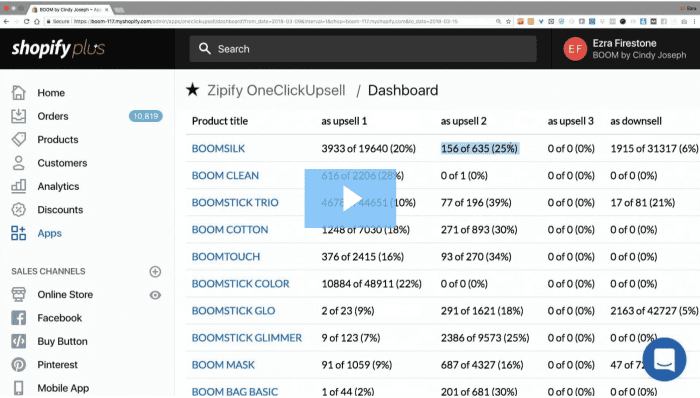The image size is (700, 398).
Task: Open the chat support bubble
Action: (665, 359)
